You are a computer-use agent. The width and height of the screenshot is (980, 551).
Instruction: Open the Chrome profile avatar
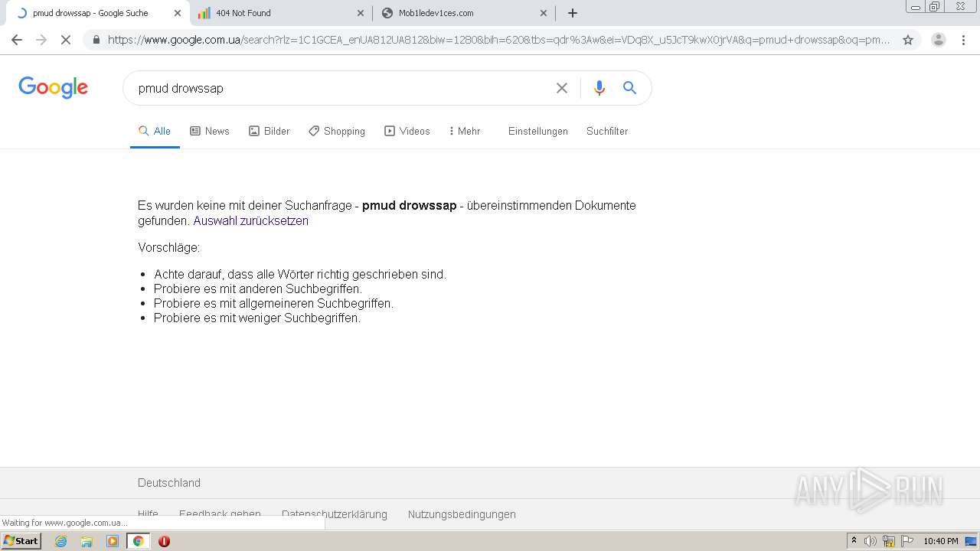(939, 40)
